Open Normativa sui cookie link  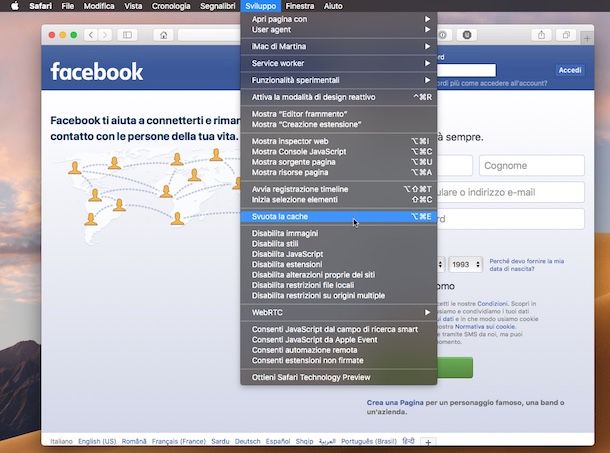[x=485, y=327]
